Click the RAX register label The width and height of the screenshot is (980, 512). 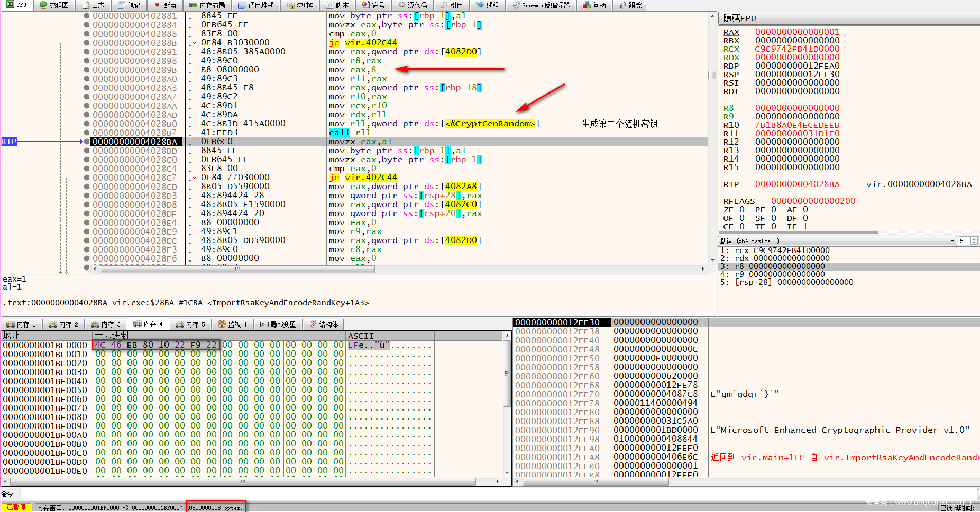[731, 32]
